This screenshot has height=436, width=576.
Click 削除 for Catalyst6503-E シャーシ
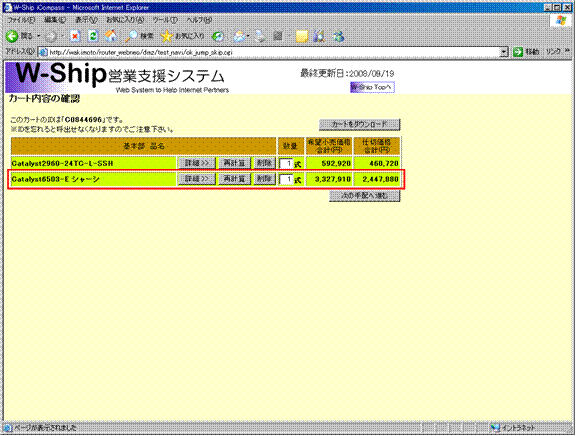click(264, 179)
